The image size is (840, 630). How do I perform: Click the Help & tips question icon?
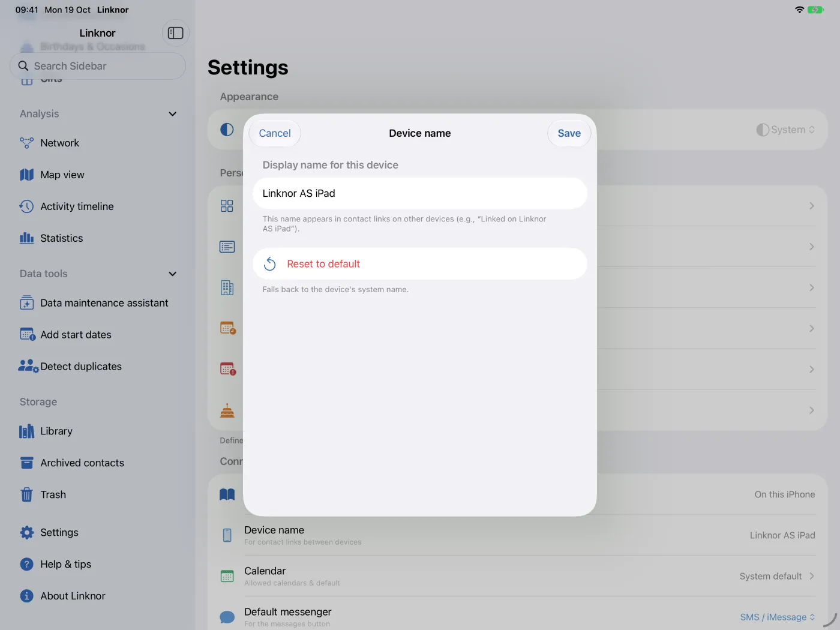(x=26, y=564)
